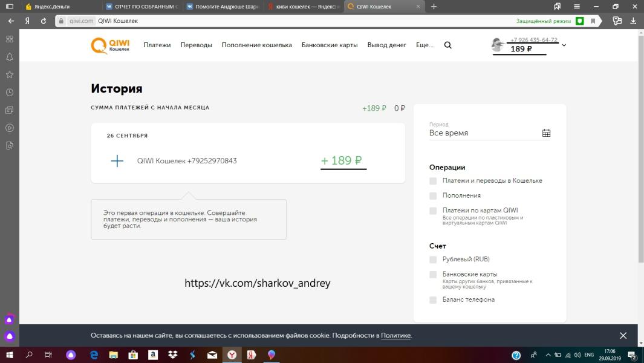Switch to the киви кошелек — Яндекс tab
Image resolution: width=644 pixels, height=363 pixels.
pos(304,7)
